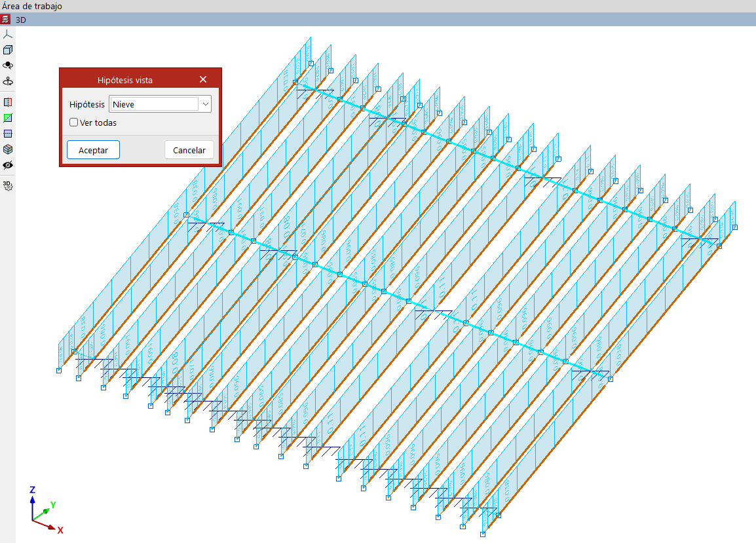Click the Cancelar button

tap(189, 150)
